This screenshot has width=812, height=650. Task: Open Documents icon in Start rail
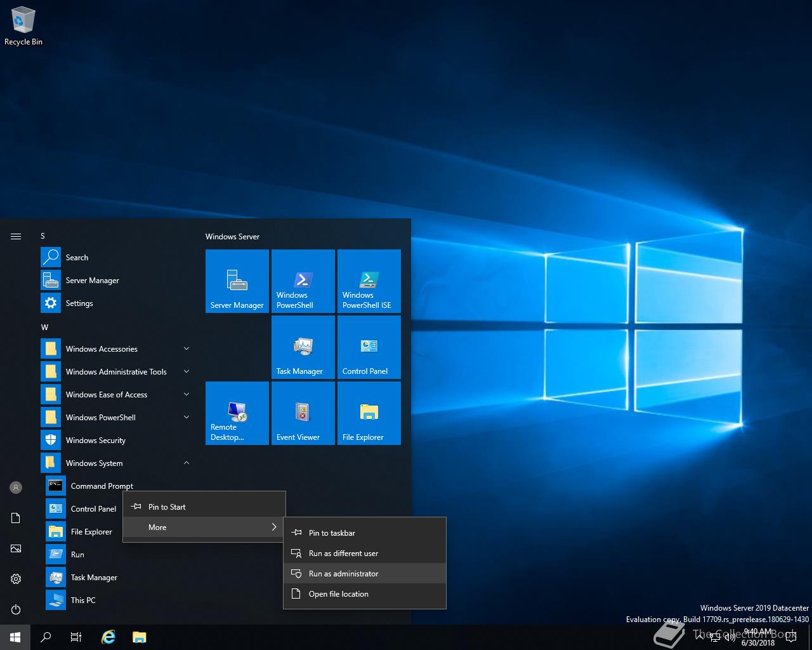point(16,518)
